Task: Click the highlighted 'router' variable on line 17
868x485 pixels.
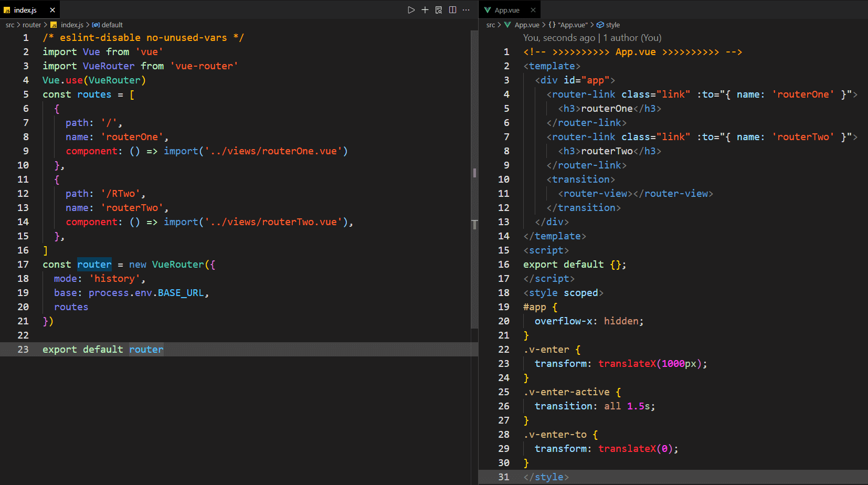Action: [94, 264]
